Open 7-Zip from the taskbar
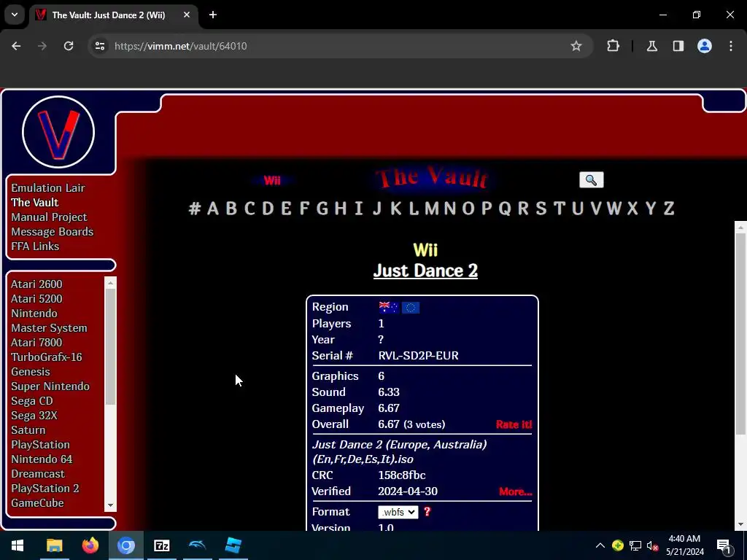 click(161, 545)
